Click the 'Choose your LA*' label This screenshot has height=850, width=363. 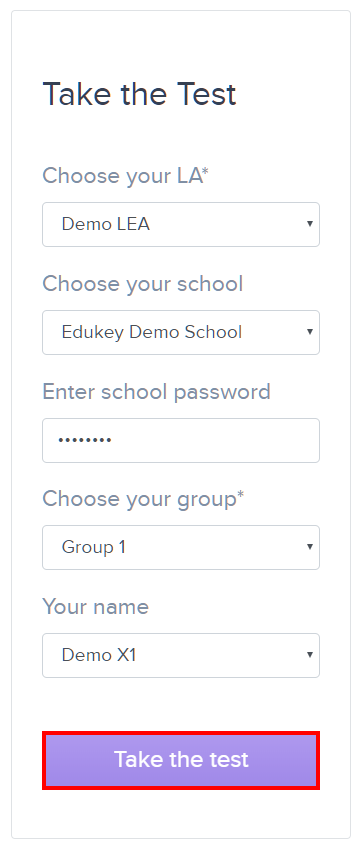126,176
